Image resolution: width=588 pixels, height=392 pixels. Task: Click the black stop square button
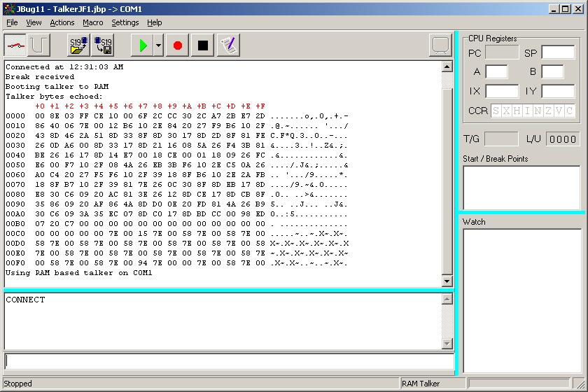[x=202, y=45]
